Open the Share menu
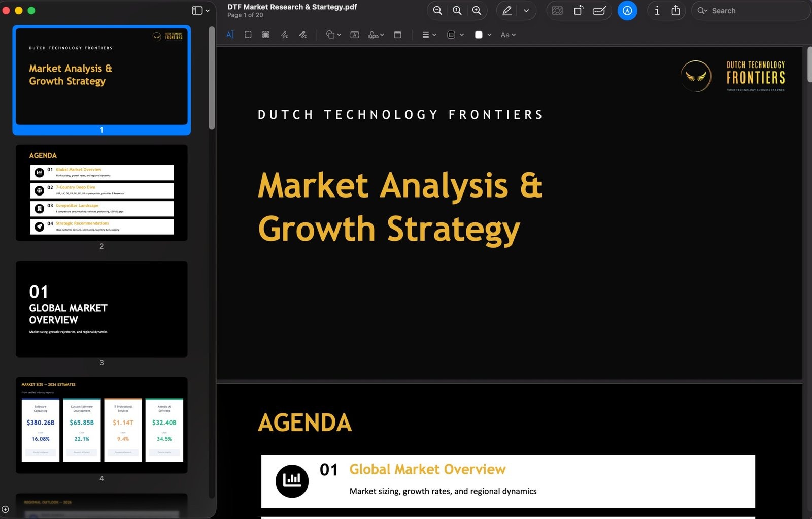This screenshot has height=519, width=812. click(x=676, y=11)
